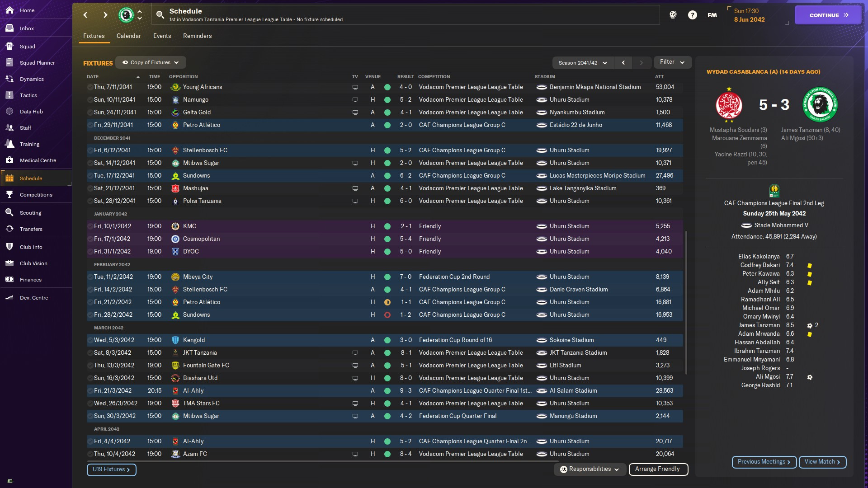Select the checkbox for the Al-Ahly 21/3/2042 fixture
The width and height of the screenshot is (868, 488).
pos(90,391)
